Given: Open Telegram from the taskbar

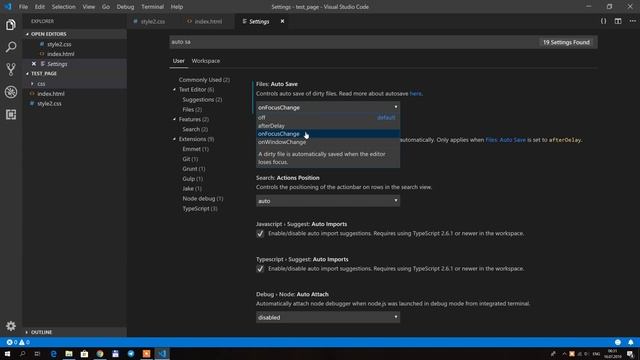Looking at the screenshot, I should (131, 353).
